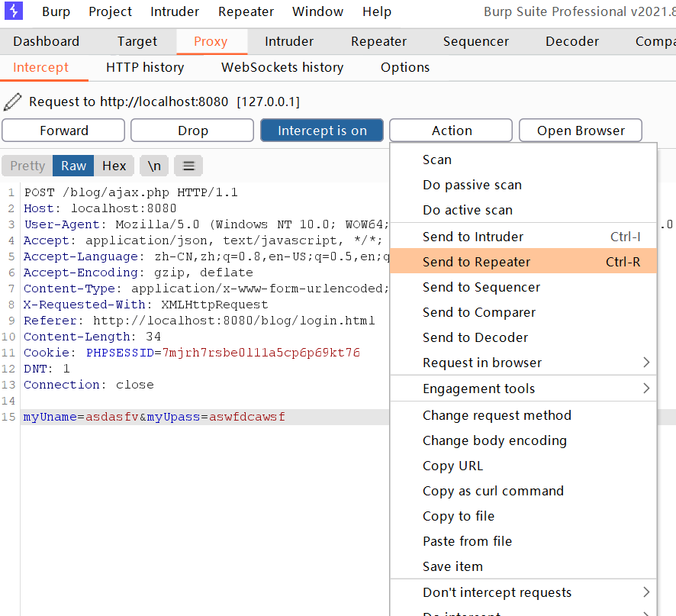Image resolution: width=676 pixels, height=616 pixels.
Task: Click the POST /blog/ajax.php request line
Action: click(131, 192)
